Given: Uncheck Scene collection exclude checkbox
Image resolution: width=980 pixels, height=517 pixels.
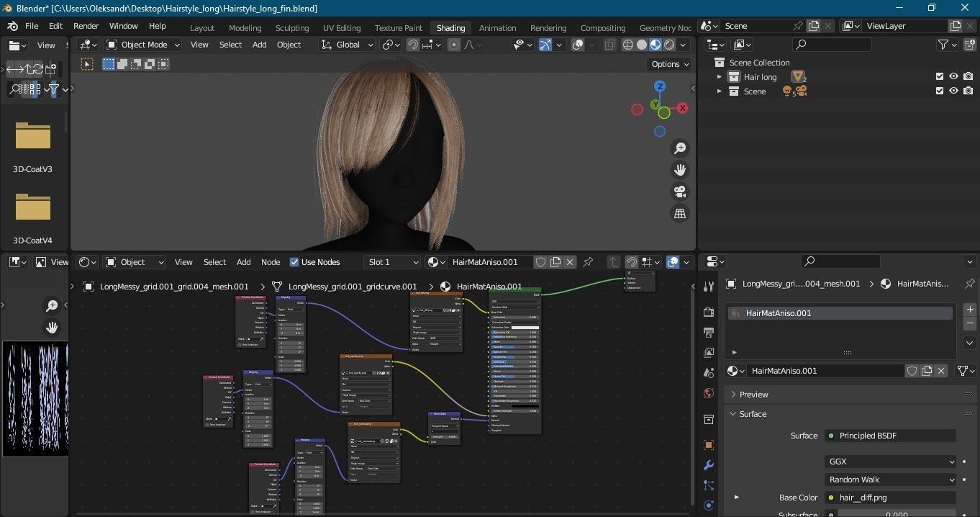Looking at the screenshot, I should pos(939,91).
